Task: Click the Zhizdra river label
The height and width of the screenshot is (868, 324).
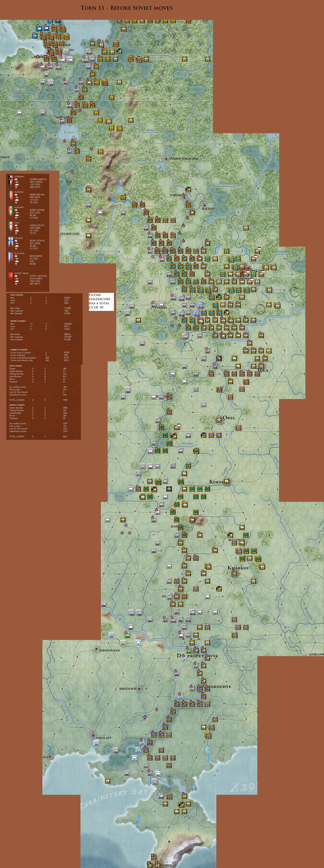Action: [x=197, y=381]
